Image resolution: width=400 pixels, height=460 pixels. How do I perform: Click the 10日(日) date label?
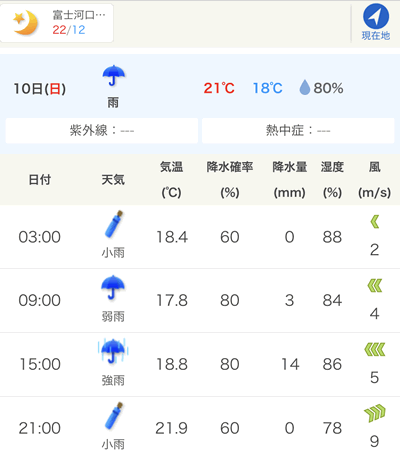click(40, 89)
